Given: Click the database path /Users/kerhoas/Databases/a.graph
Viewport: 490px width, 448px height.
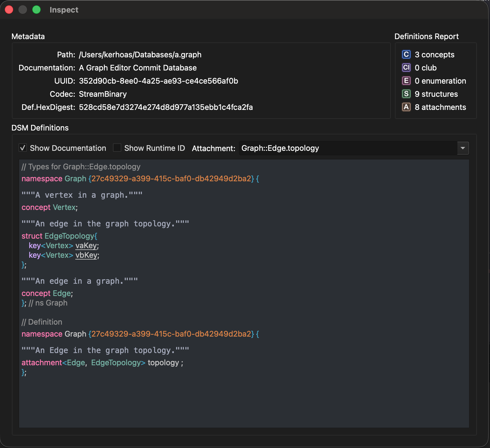Looking at the screenshot, I should 140,55.
